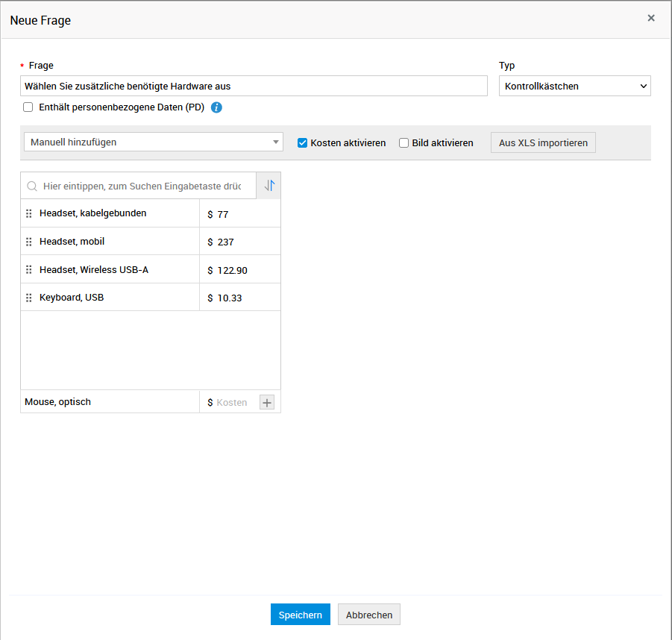The height and width of the screenshot is (640, 672).
Task: Click the drag handle for Keyboard, USB
Action: pyautogui.click(x=28, y=298)
